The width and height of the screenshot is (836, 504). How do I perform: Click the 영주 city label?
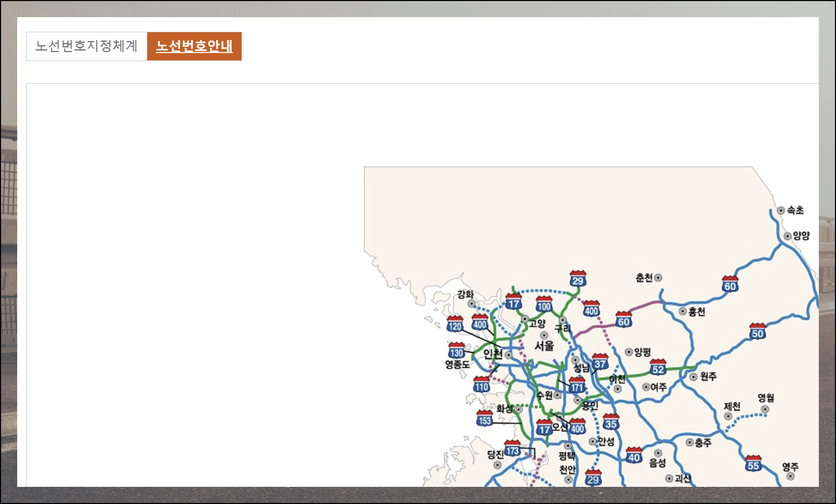tap(790, 467)
